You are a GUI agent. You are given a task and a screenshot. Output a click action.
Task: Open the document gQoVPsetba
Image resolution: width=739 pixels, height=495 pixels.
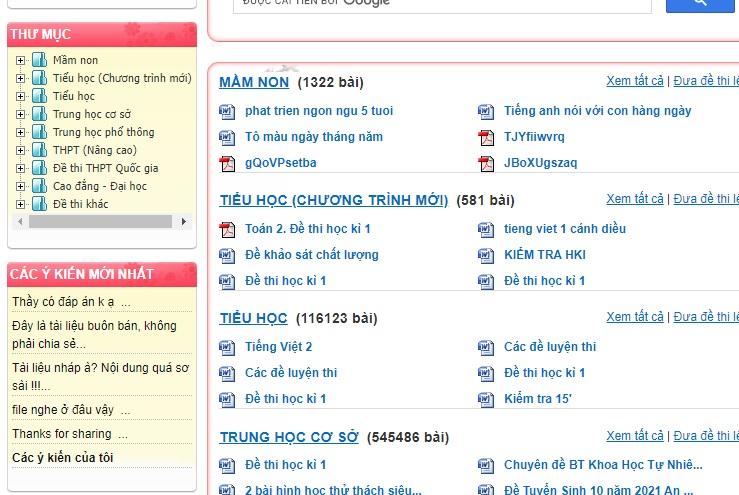click(x=280, y=163)
